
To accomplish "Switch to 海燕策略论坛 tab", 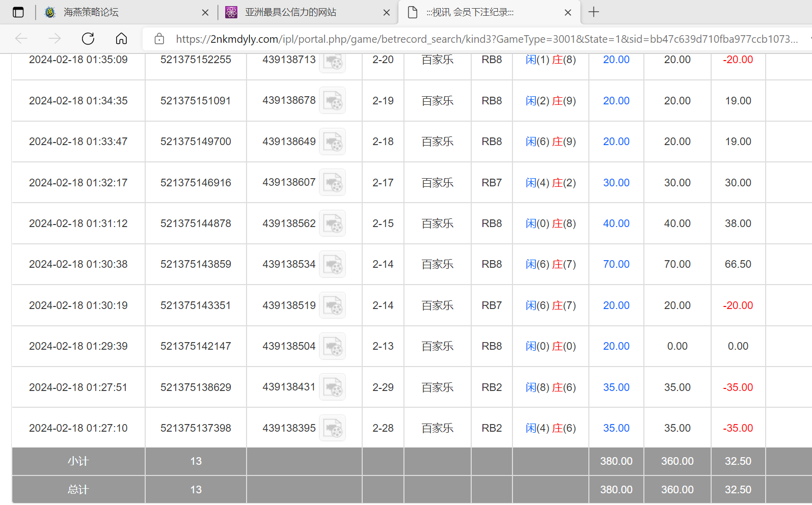I will click(127, 12).
